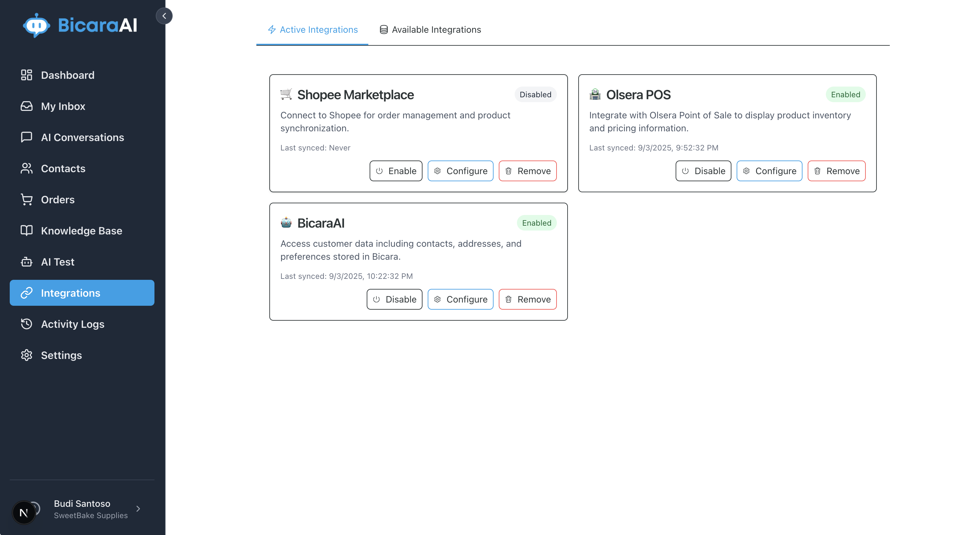
Task: Open the Orders cart icon
Action: pos(26,199)
